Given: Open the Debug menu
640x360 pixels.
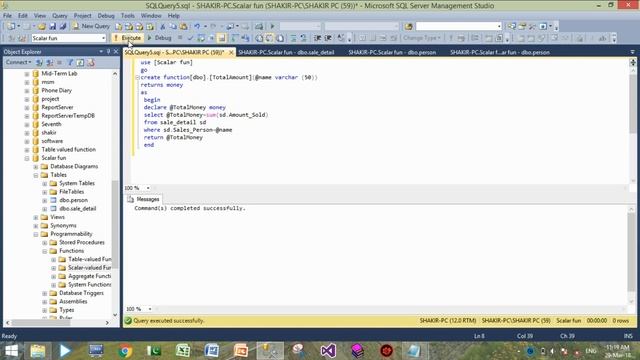Looking at the screenshot, I should [106, 16].
